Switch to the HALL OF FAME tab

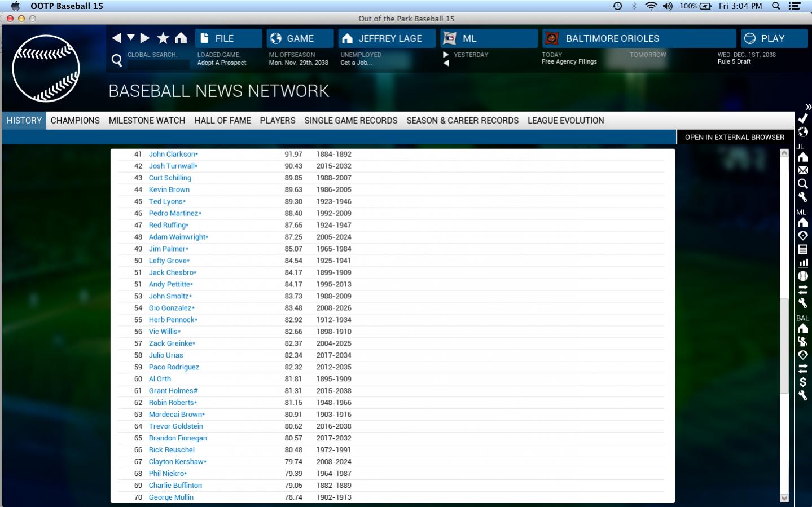pyautogui.click(x=223, y=120)
